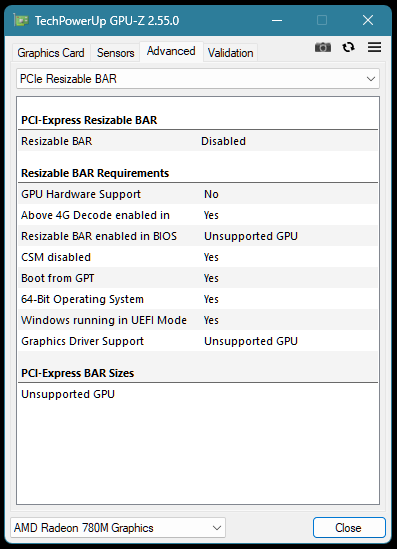Click the 'PCI-Express BAR Sizes' heading
The height and width of the screenshot is (549, 397).
(77, 373)
